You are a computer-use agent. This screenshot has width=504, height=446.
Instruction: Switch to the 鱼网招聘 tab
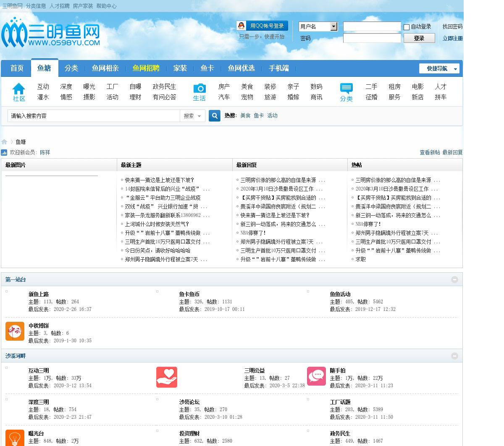pyautogui.click(x=146, y=68)
